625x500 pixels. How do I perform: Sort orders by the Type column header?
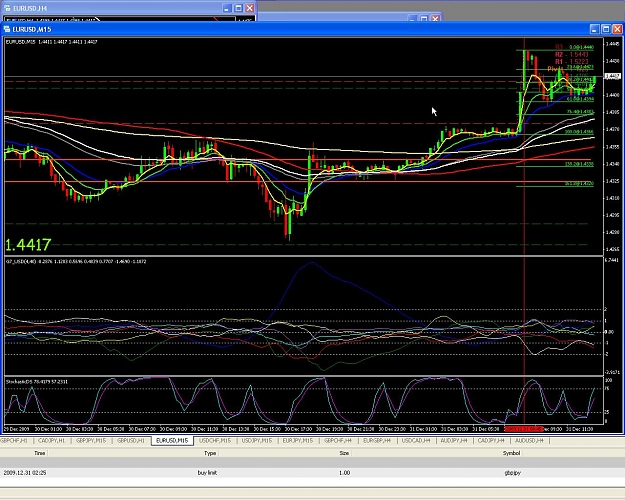pyautogui.click(x=210, y=453)
